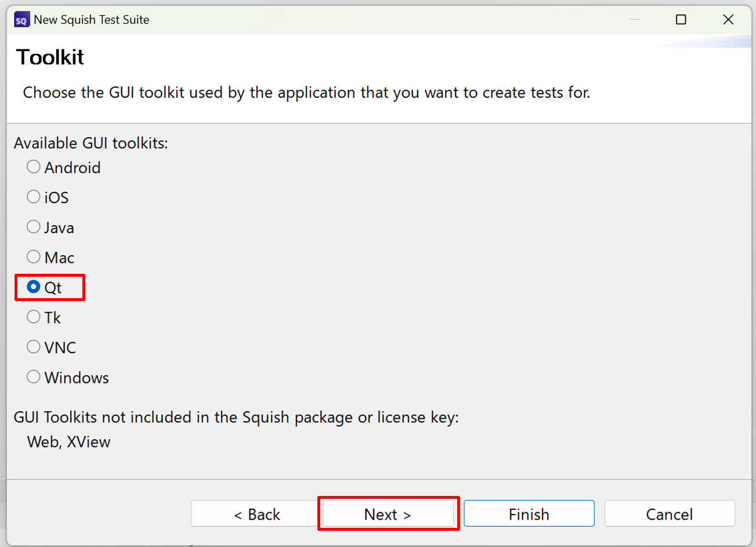
Task: Click the Available GUI toolkits label
Action: [91, 143]
